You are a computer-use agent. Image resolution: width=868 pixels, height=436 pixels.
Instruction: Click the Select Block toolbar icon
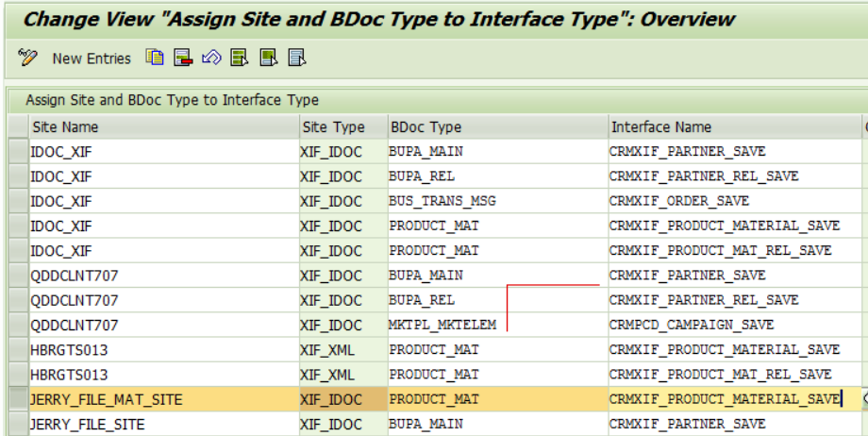pyautogui.click(x=269, y=58)
